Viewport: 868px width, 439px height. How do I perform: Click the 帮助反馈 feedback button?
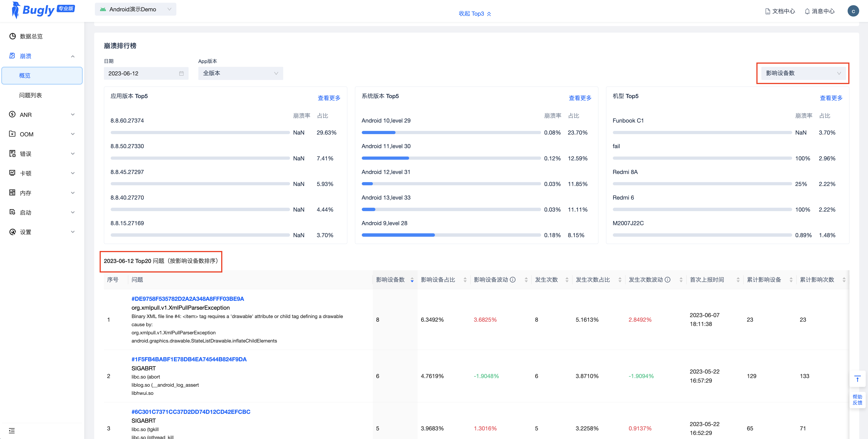[x=858, y=400]
